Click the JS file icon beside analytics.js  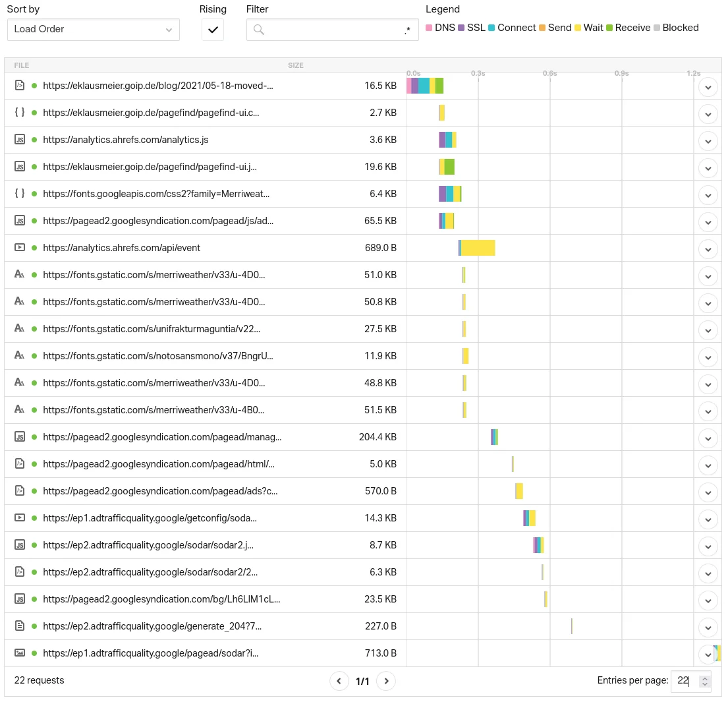click(20, 140)
